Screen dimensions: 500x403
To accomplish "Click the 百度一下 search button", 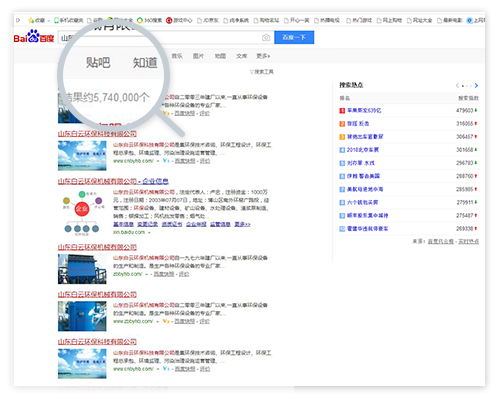I will pyautogui.click(x=294, y=37).
